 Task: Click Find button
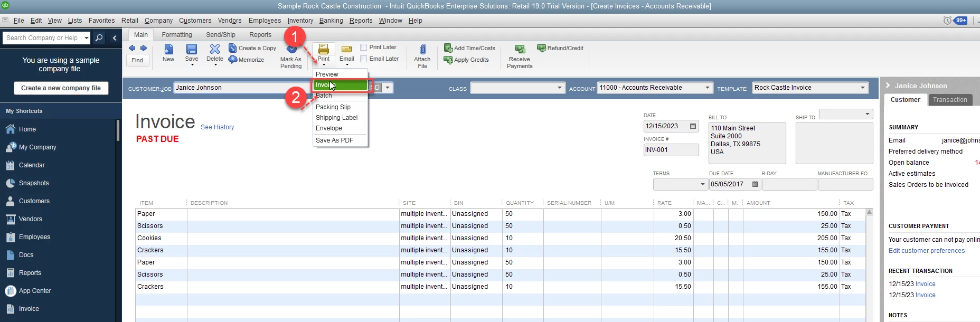[137, 60]
